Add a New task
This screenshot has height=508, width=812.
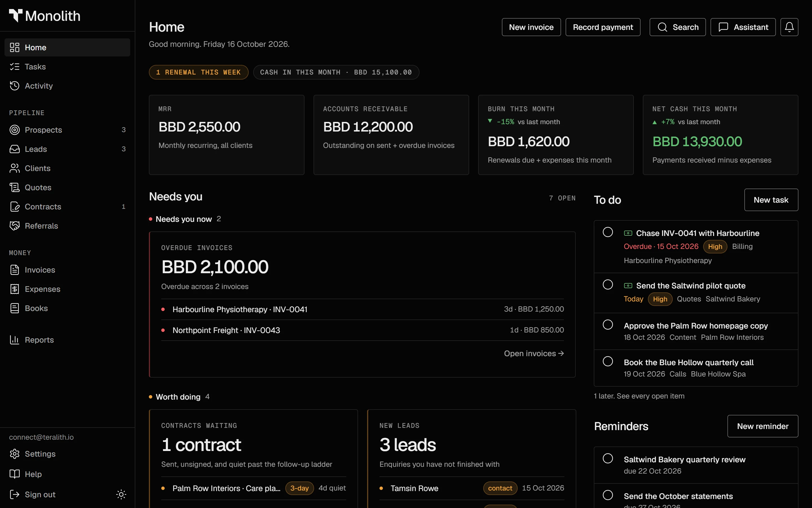coord(771,200)
